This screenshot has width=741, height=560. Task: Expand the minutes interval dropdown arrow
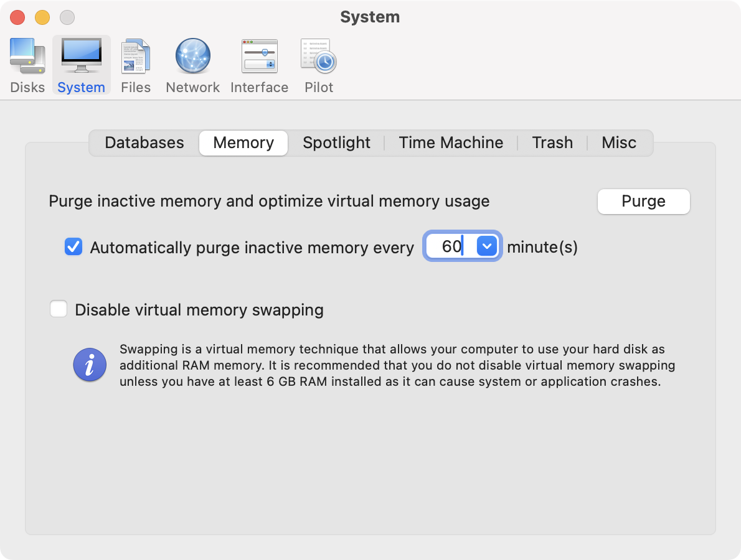pos(487,246)
